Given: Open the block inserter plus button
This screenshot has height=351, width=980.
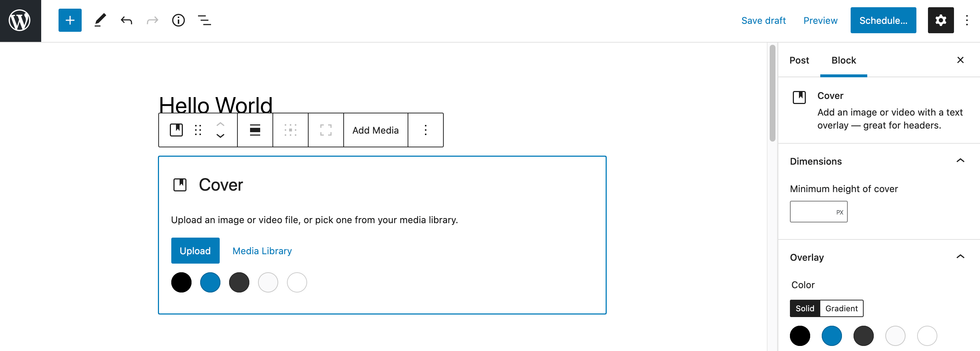Looking at the screenshot, I should [70, 21].
